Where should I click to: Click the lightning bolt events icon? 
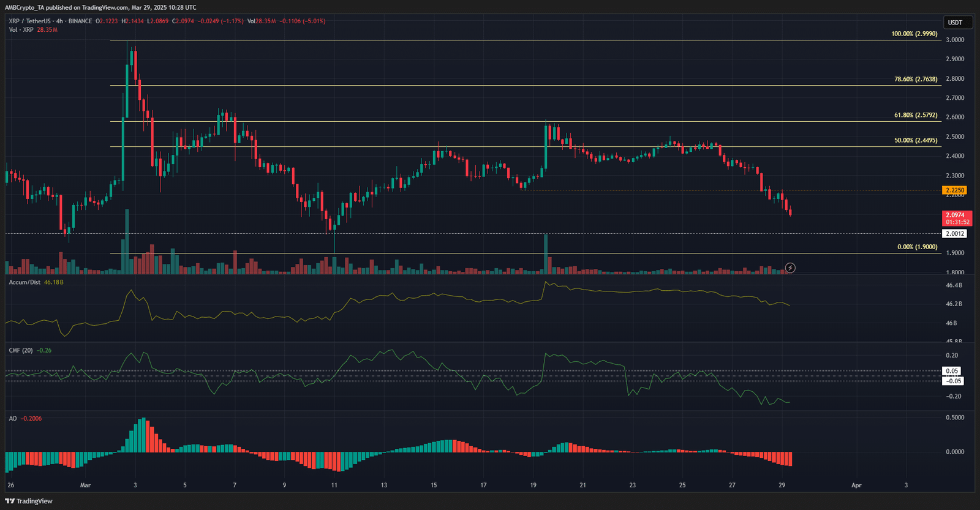point(790,268)
